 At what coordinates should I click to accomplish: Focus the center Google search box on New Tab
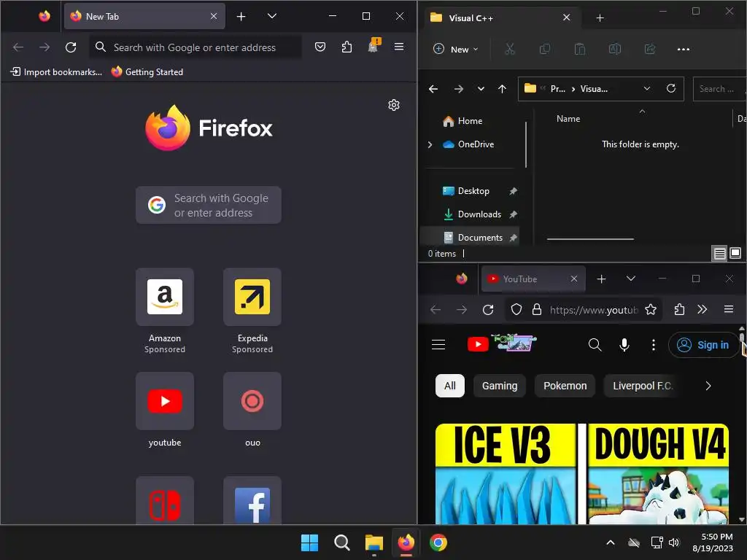[x=209, y=205]
